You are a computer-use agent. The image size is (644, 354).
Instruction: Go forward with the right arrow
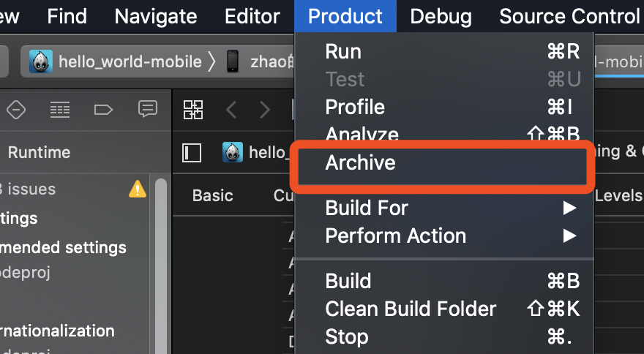tap(264, 110)
